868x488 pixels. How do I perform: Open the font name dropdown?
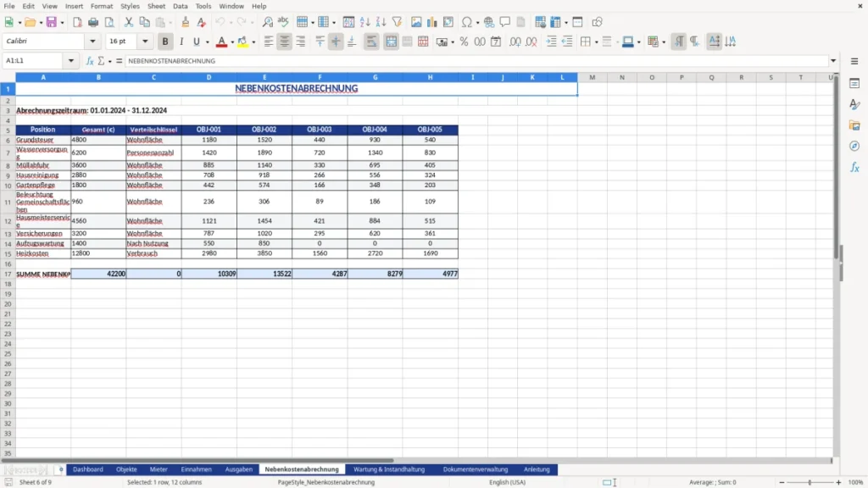(x=92, y=41)
